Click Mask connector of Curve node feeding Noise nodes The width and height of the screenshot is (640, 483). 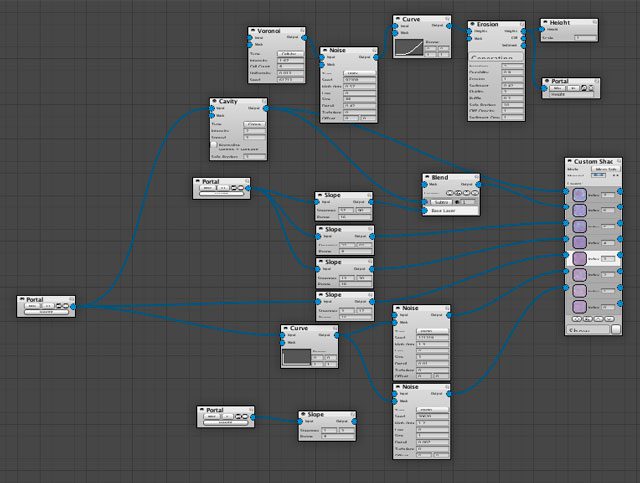coord(282,343)
